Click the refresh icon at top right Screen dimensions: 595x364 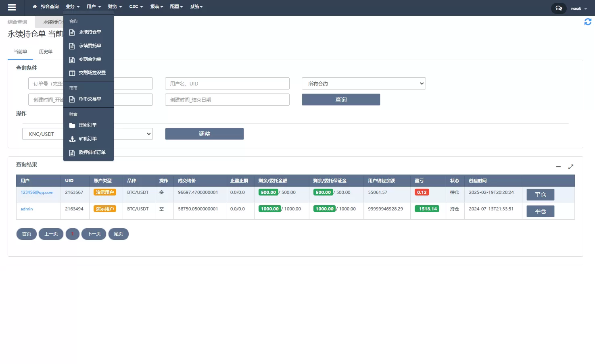coord(588,22)
